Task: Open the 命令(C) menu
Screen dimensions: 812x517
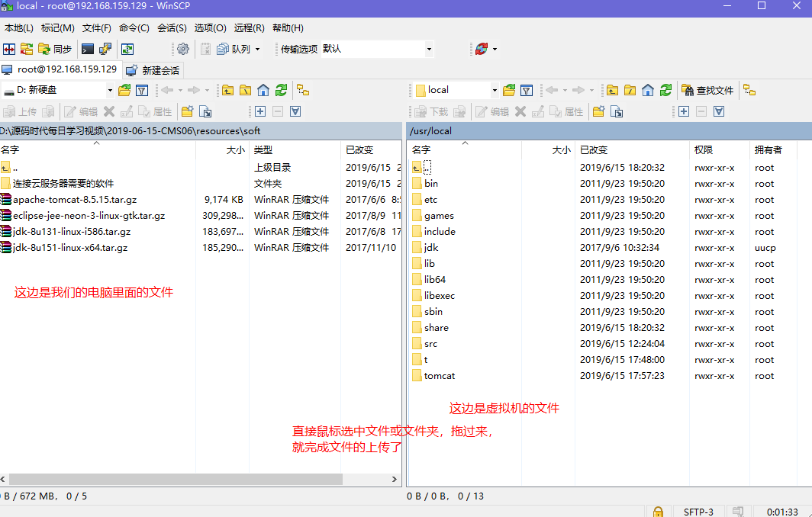Action: coord(134,28)
